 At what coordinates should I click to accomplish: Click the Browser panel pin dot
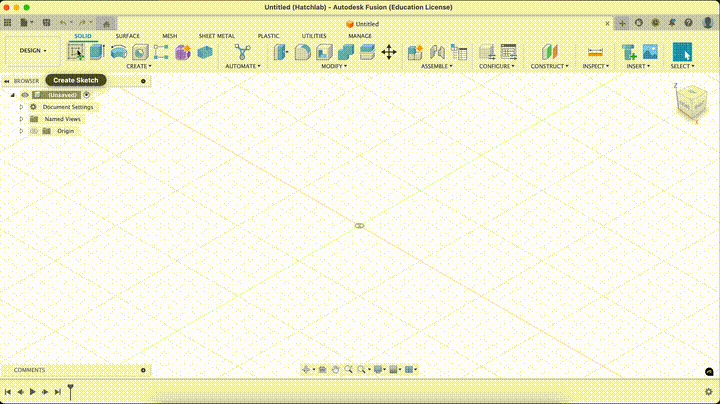click(143, 81)
